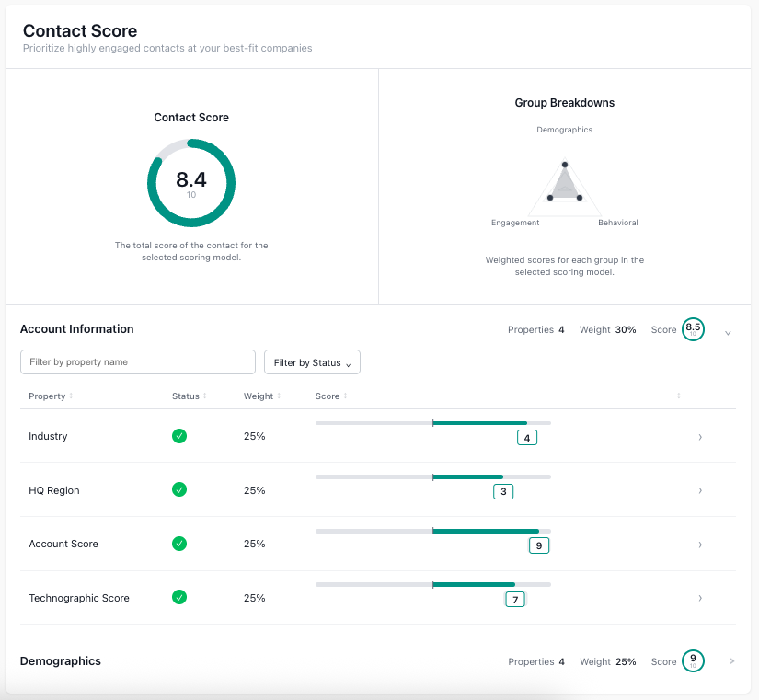Click the Demographics section heading
The image size is (759, 700).
[x=61, y=661]
